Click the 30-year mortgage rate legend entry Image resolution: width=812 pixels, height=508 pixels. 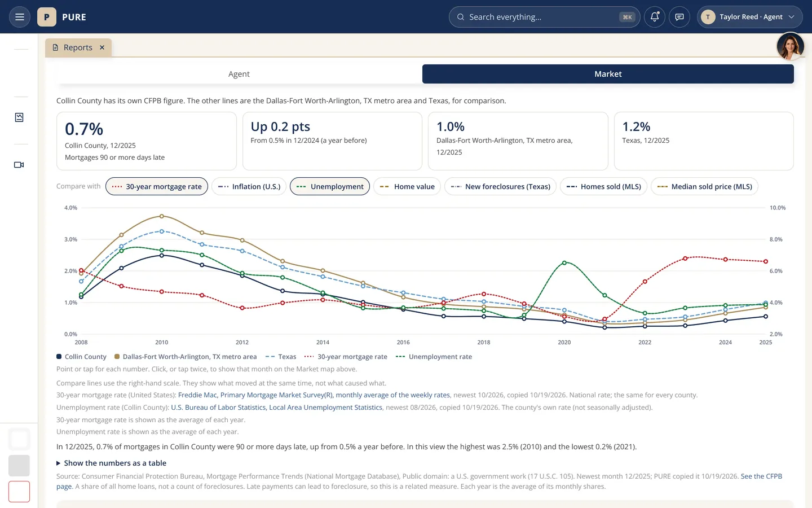[x=346, y=357]
